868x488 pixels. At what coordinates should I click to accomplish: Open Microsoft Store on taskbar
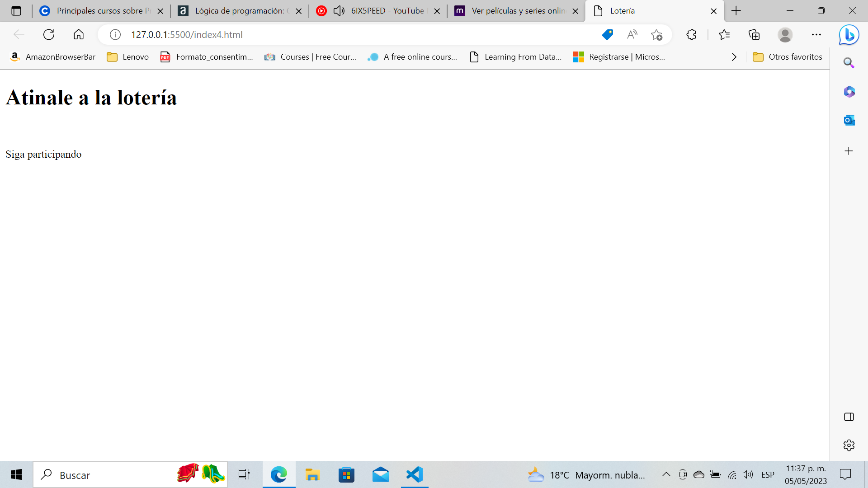(x=346, y=474)
